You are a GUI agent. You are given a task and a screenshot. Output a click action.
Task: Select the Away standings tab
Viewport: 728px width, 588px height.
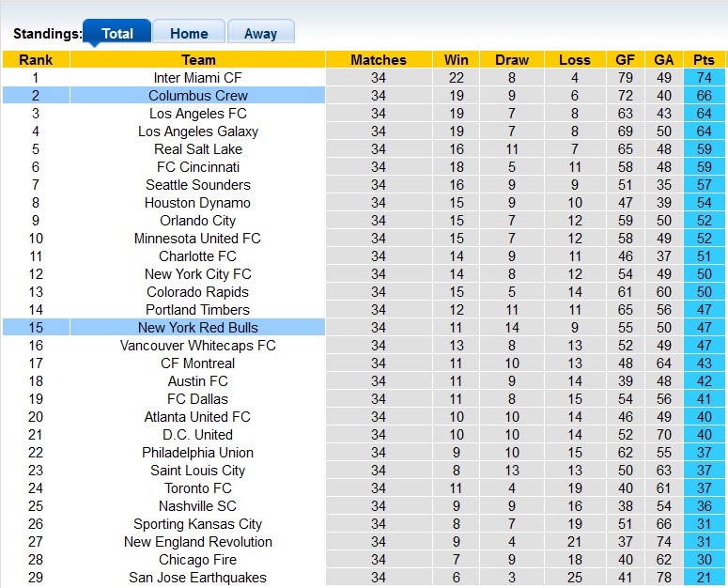coord(260,33)
